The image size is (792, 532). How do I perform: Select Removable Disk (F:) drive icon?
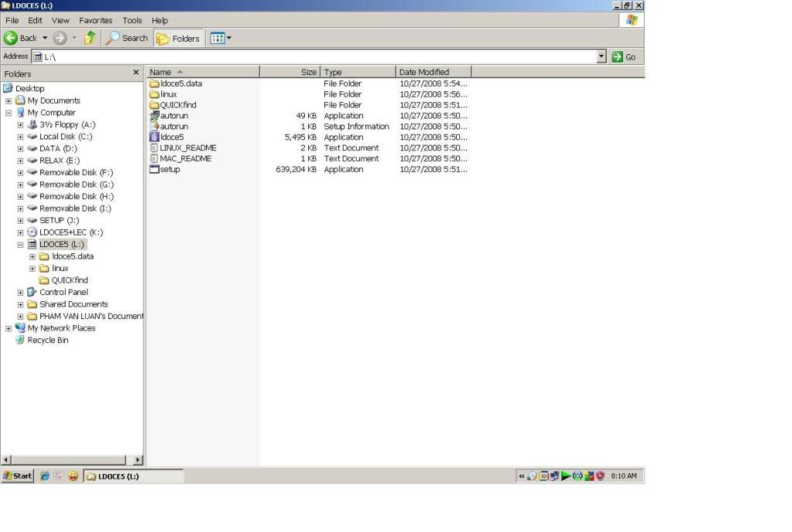pos(32,172)
